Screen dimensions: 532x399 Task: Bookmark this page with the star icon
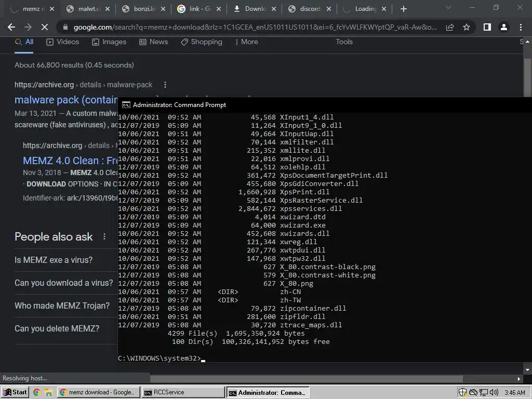click(467, 27)
